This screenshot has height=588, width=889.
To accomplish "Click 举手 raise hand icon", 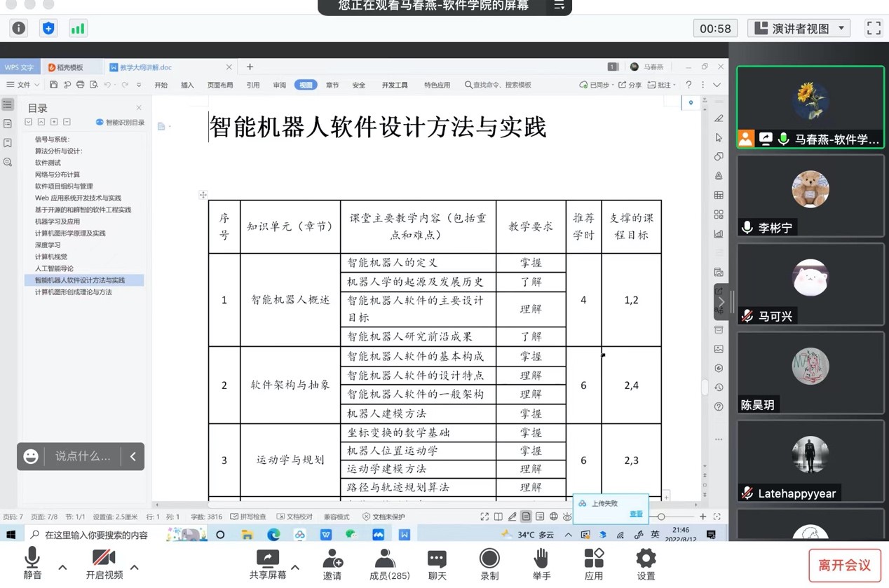I will tap(541, 563).
